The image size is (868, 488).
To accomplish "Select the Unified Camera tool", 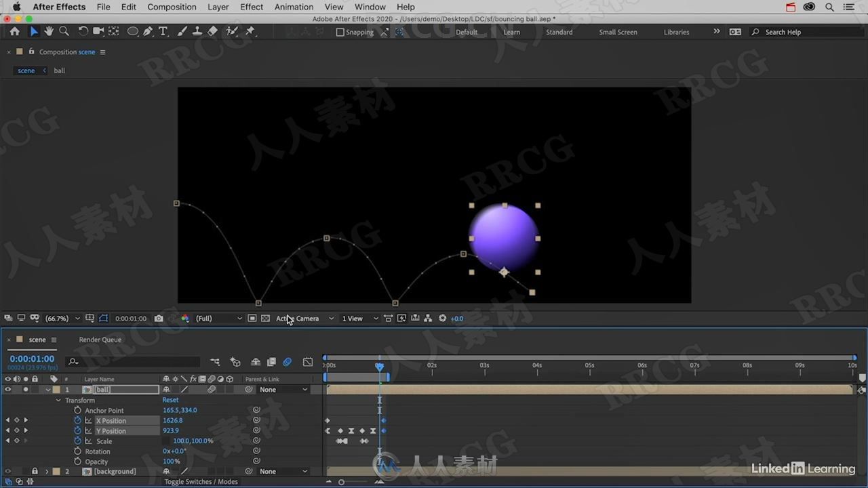I will tap(98, 31).
